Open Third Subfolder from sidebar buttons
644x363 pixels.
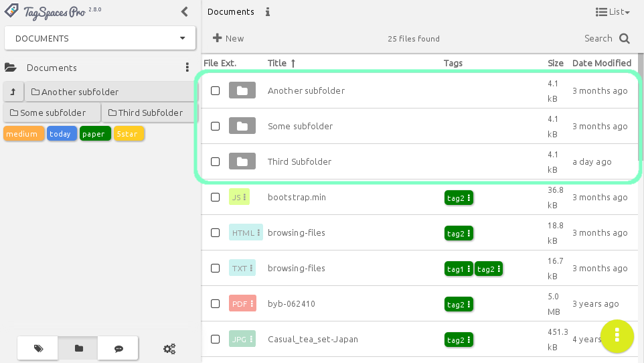tap(145, 113)
